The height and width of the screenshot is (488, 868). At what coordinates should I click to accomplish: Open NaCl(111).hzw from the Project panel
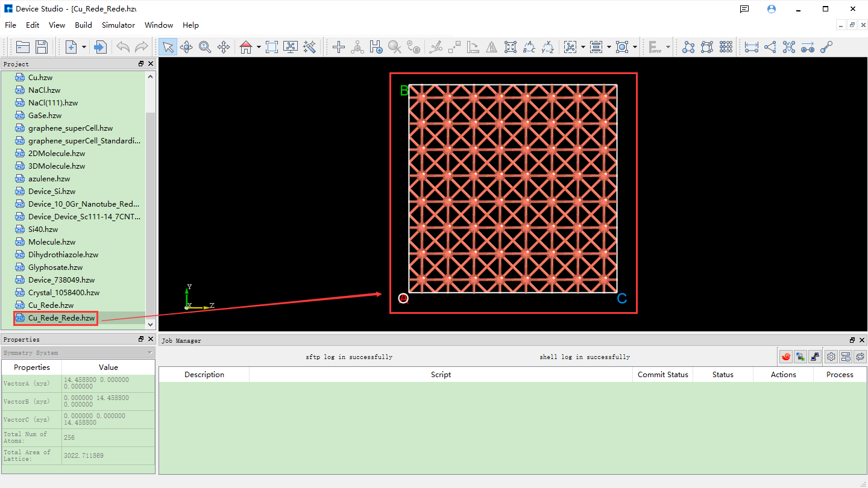53,102
